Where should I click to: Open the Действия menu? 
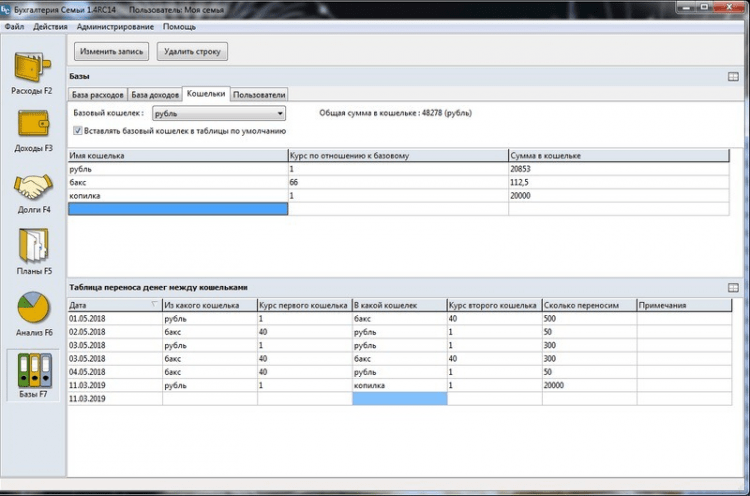50,27
